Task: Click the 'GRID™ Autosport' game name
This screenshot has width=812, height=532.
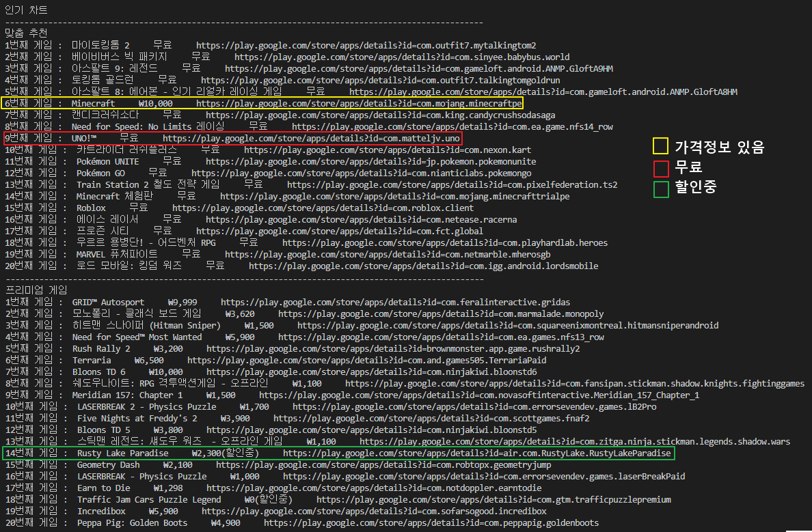Action: pos(108,303)
